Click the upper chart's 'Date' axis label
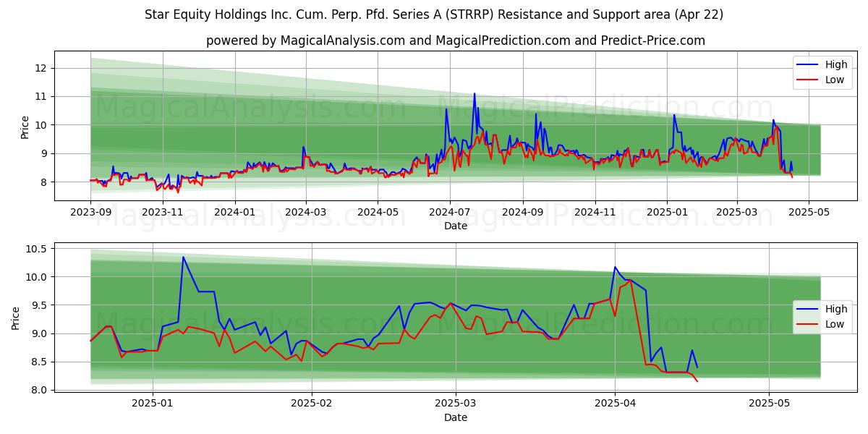Screen dimensions: 868x434 (456, 226)
